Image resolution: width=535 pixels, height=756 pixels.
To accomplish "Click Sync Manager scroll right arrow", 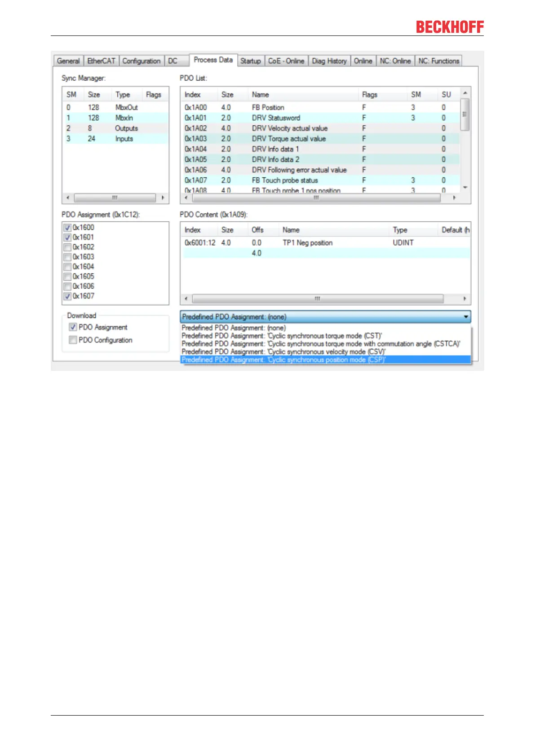I will pos(163,198).
